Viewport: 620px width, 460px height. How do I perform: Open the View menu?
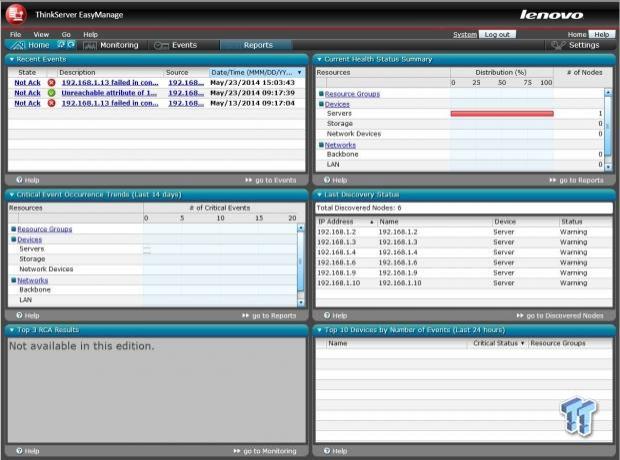coord(41,34)
